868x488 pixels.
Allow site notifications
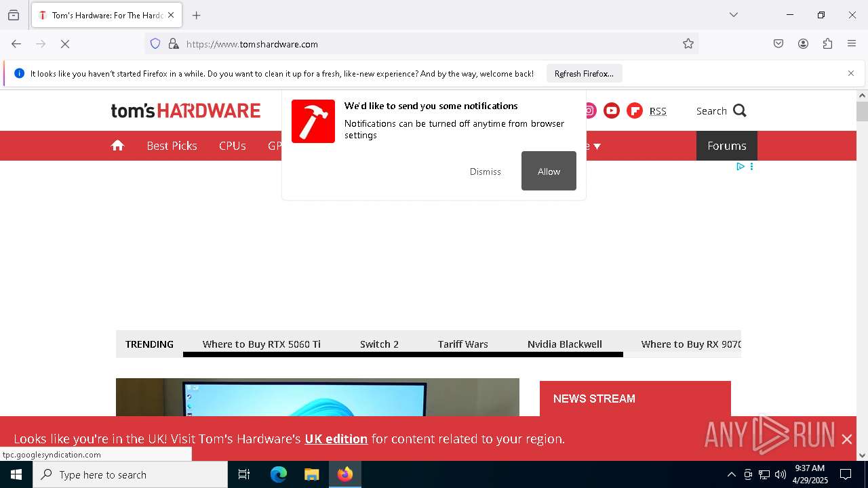549,171
